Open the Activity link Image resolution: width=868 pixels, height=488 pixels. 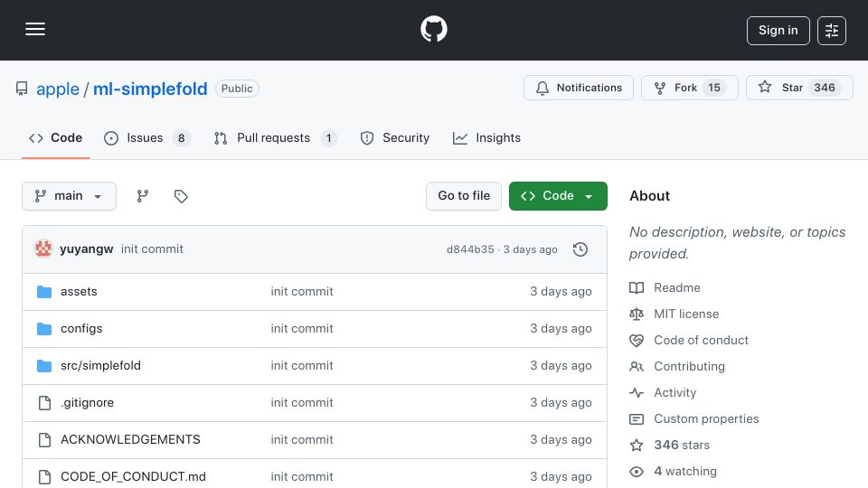click(675, 393)
